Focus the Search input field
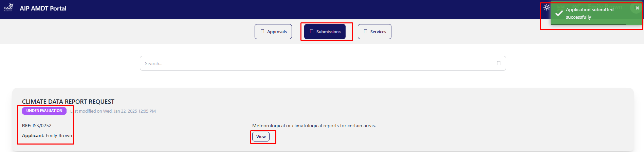 316,63
